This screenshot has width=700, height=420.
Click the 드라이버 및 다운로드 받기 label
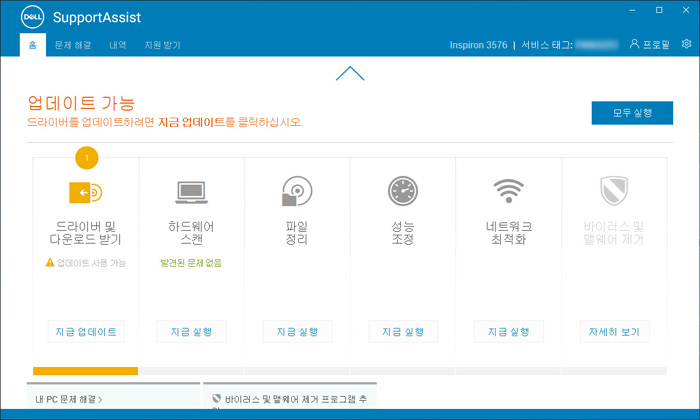[85, 233]
